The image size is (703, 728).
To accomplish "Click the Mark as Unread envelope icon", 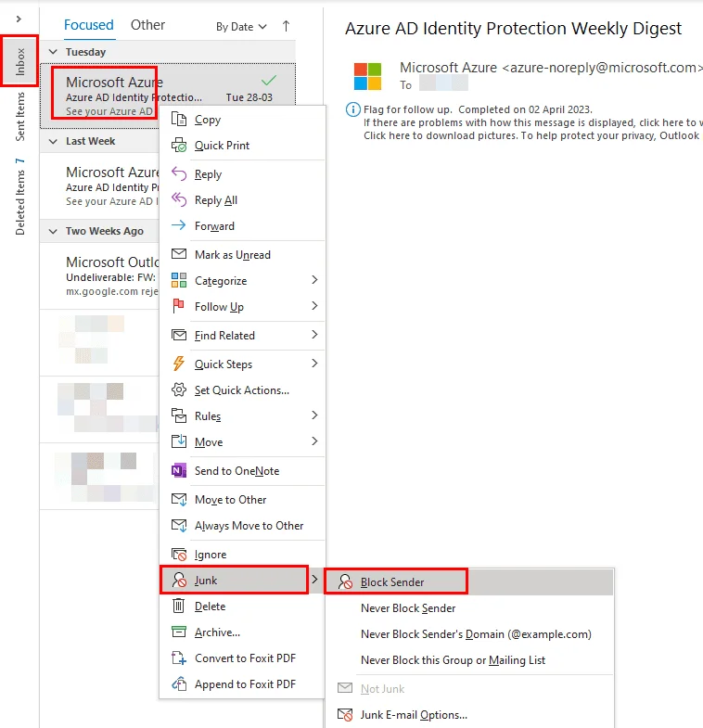I will pyautogui.click(x=179, y=254).
